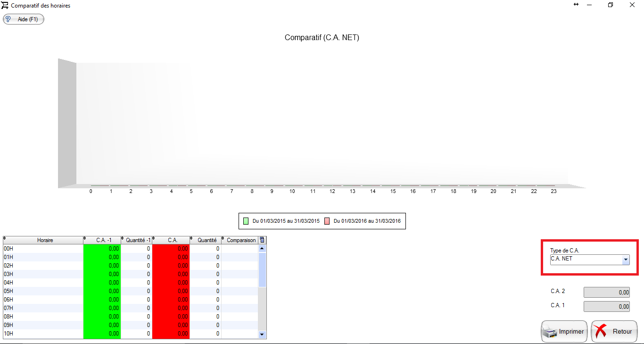Click the red X icon on Retour
644x344 pixels.
[x=601, y=332]
